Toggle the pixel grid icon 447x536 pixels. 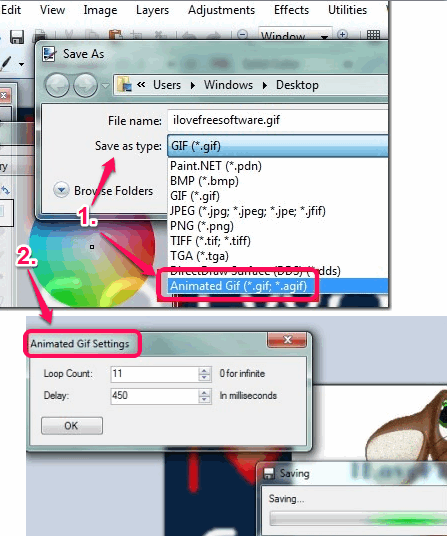[x=373, y=35]
